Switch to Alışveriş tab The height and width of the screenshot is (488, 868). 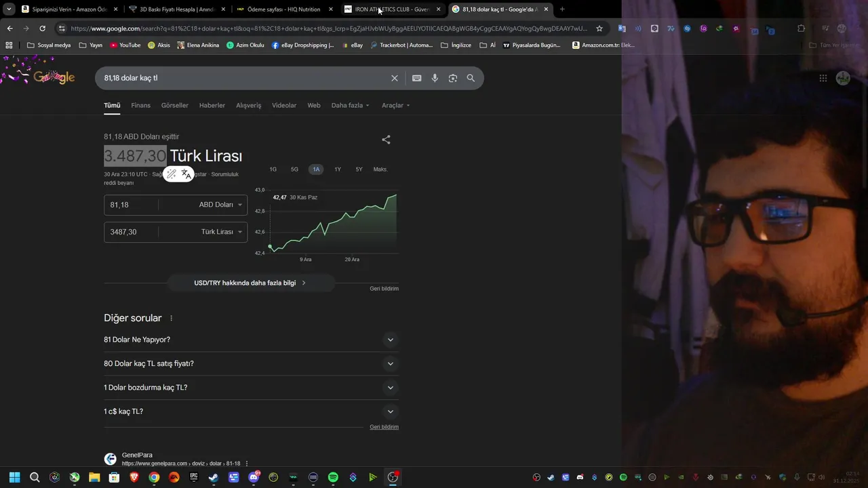[x=248, y=105]
